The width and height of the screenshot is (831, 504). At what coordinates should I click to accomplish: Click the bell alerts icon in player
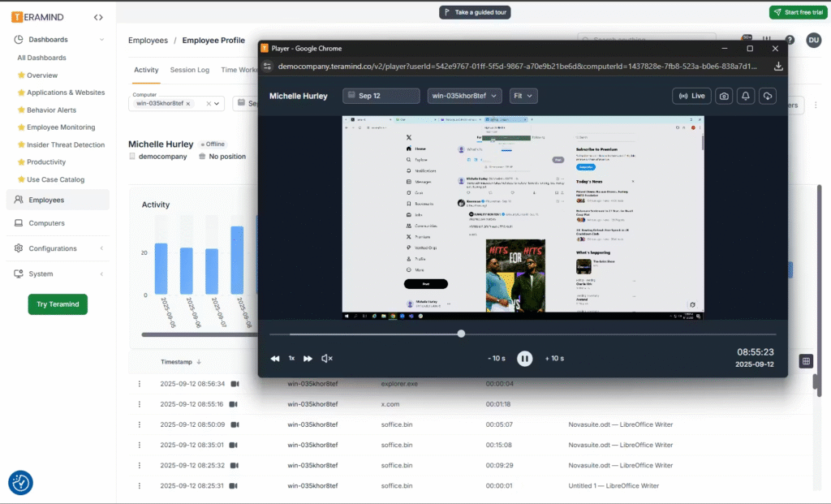coord(746,96)
